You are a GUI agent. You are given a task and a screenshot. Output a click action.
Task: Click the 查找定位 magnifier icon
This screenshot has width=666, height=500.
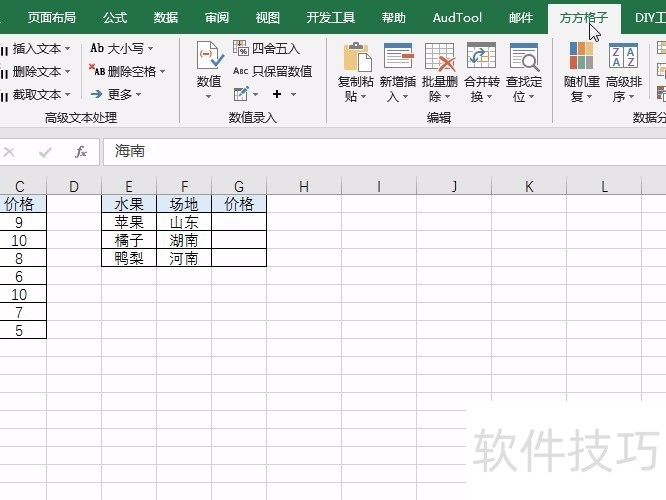524,56
